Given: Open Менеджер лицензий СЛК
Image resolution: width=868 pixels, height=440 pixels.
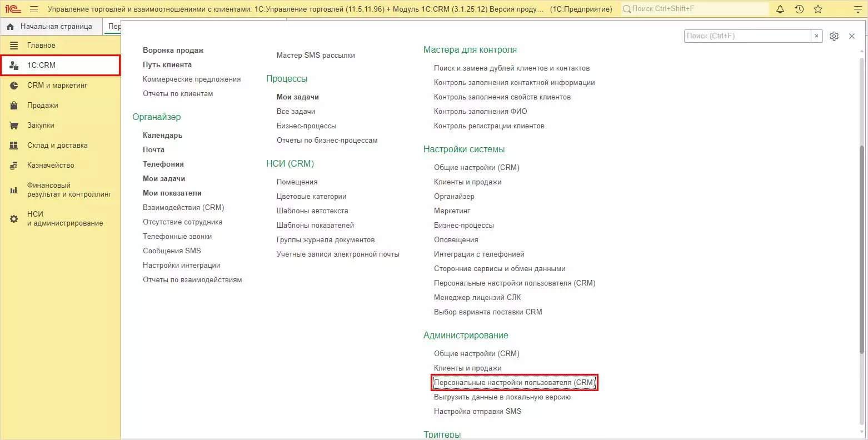Looking at the screenshot, I should pyautogui.click(x=477, y=298).
